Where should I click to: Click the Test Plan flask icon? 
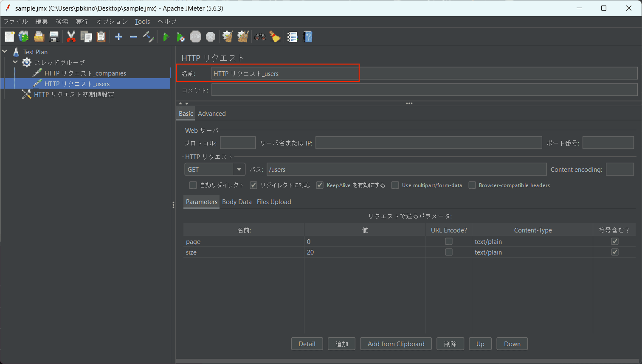(x=16, y=52)
